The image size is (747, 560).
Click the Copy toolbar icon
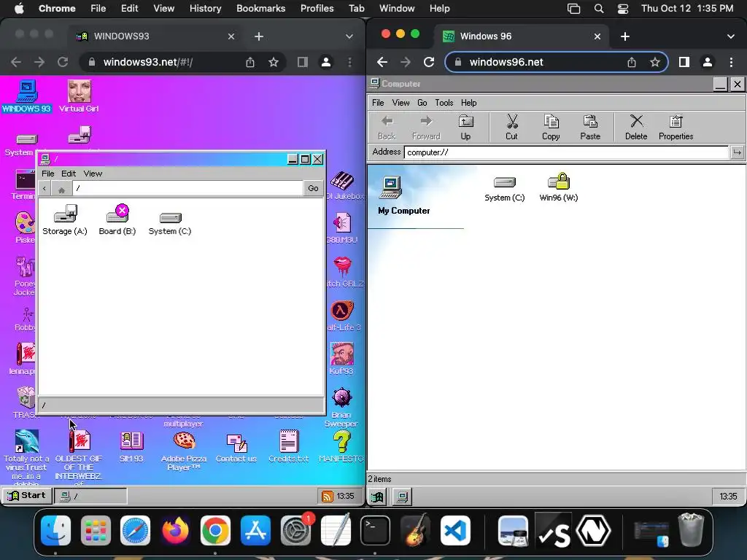(551, 127)
